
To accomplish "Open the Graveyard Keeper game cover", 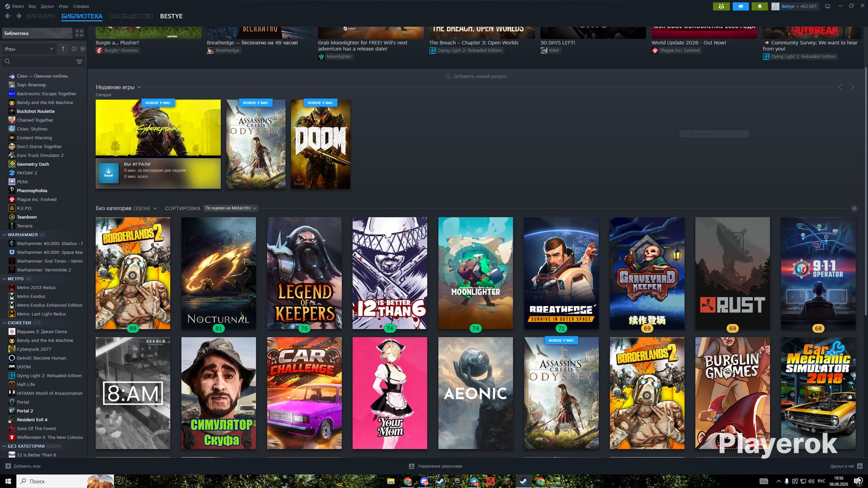I will 647,273.
